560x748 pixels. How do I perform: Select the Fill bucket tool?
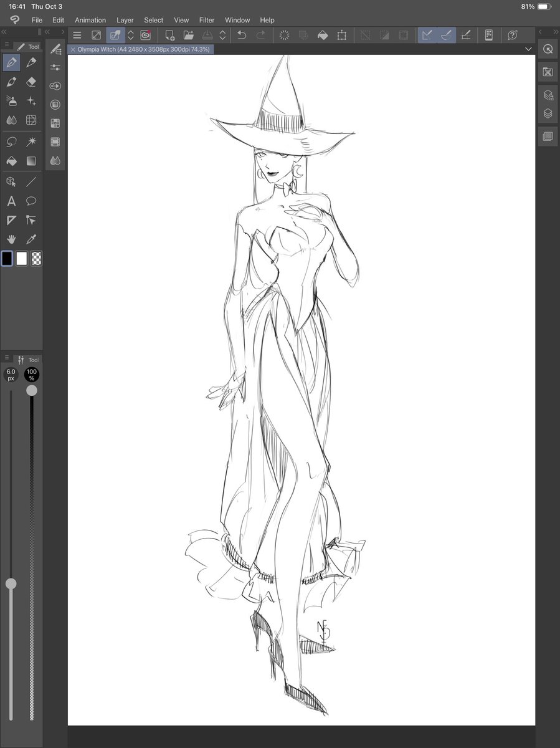[x=11, y=161]
